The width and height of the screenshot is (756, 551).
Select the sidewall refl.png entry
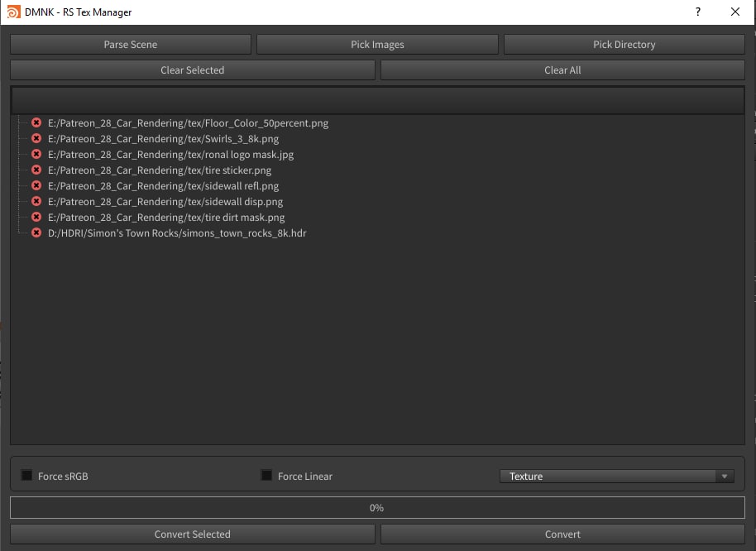coord(164,186)
